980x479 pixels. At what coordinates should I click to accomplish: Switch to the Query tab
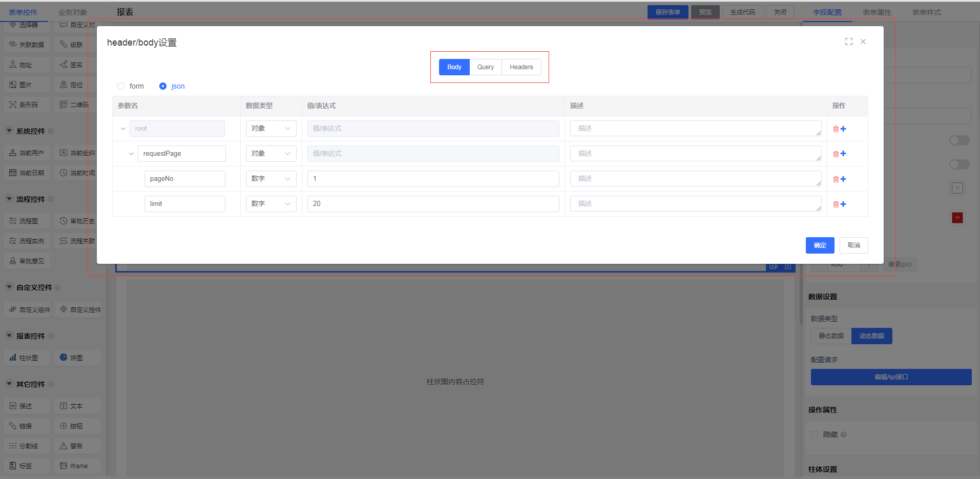485,67
